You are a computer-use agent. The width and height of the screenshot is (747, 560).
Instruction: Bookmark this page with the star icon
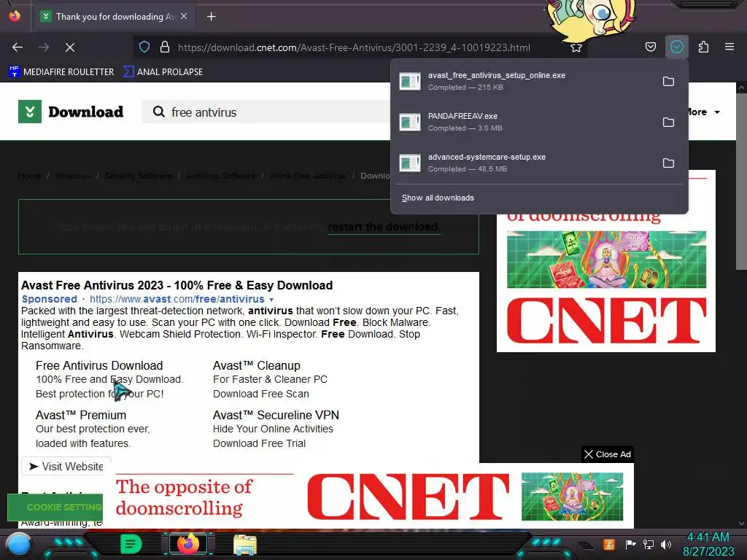tap(576, 47)
